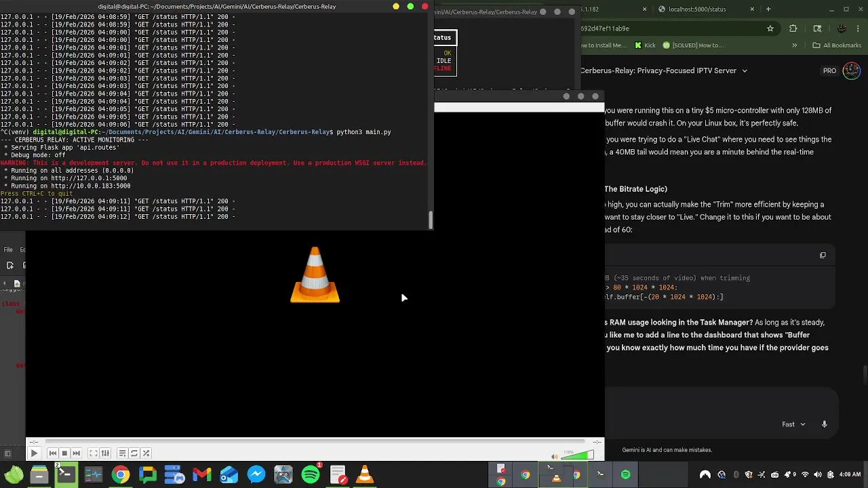Image resolution: width=868 pixels, height=488 pixels.
Task: Open File menu in background editor
Action: coord(8,249)
